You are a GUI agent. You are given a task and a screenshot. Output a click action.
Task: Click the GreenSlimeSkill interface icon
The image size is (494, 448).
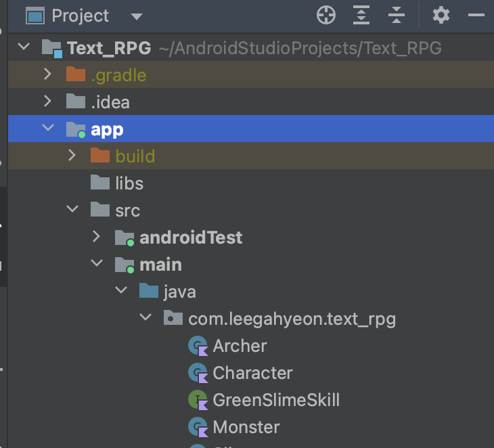tap(198, 401)
